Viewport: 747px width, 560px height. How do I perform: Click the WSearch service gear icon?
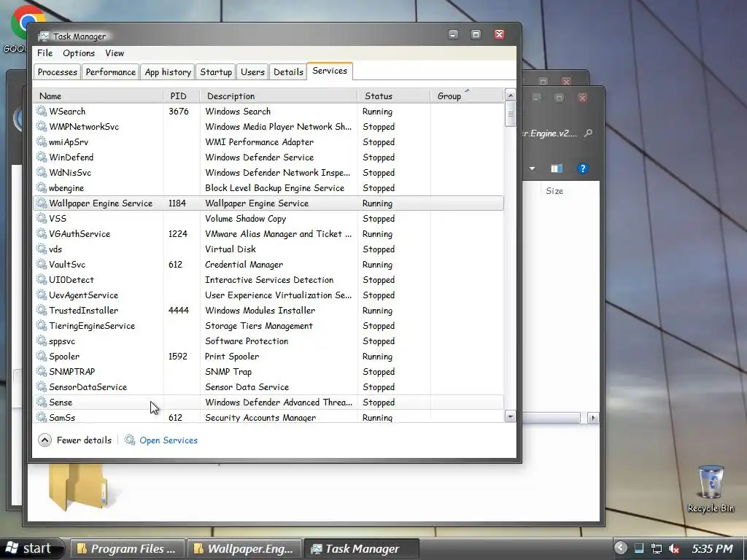pos(42,112)
